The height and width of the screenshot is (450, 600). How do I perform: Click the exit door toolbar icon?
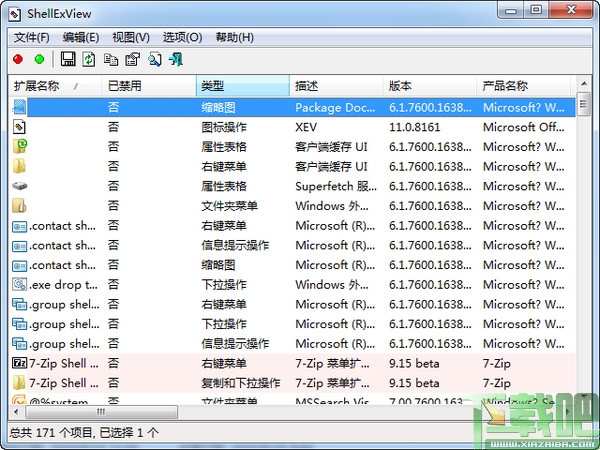click(x=176, y=59)
